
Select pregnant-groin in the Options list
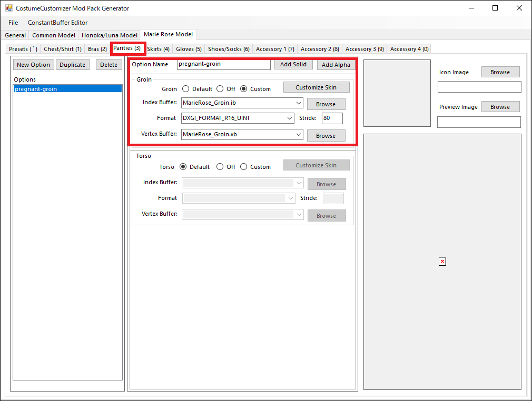[67, 89]
